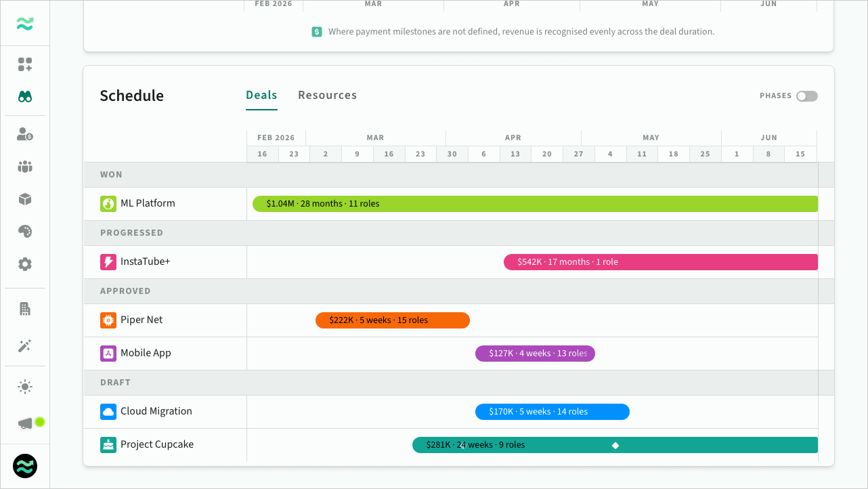The width and height of the screenshot is (868, 489).
Task: Open the dashboard grid-plus sidebar icon
Action: point(25,65)
